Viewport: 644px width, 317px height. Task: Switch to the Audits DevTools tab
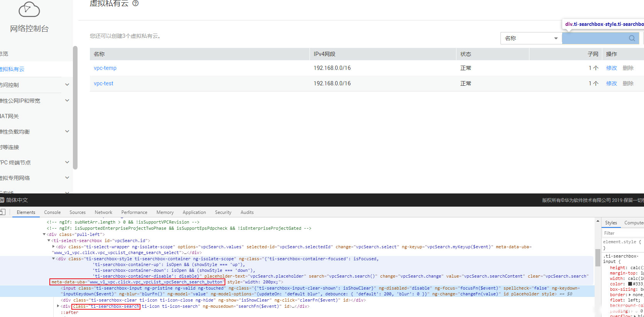[247, 212]
